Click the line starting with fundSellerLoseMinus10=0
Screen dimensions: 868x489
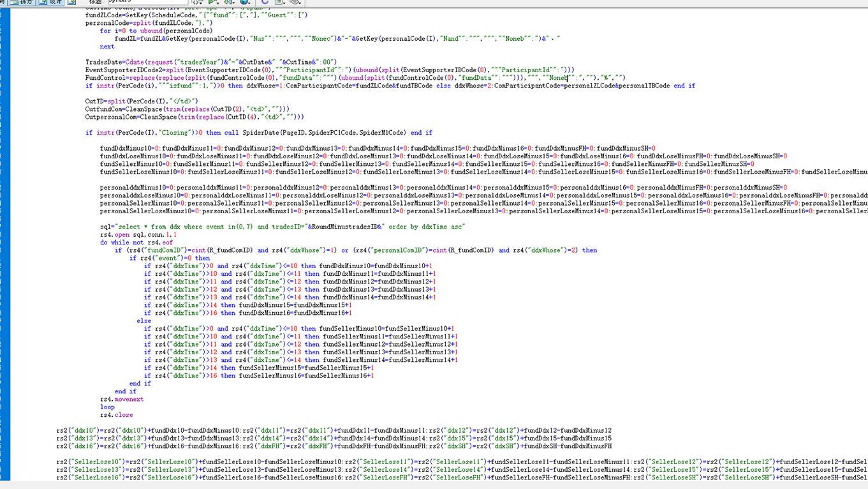click(484, 172)
